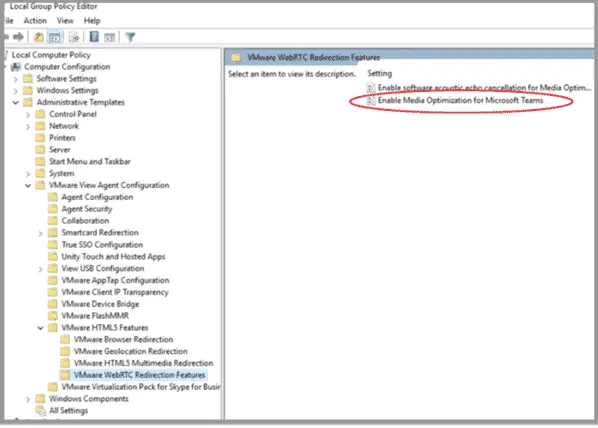Click the Computer Configuration icon
598x428 pixels.
coord(16,67)
